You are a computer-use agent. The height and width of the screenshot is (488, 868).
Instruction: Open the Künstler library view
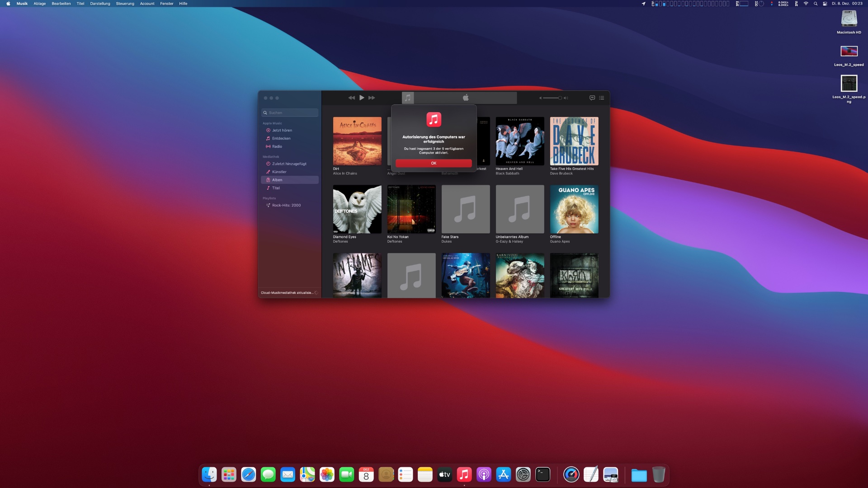pyautogui.click(x=279, y=172)
